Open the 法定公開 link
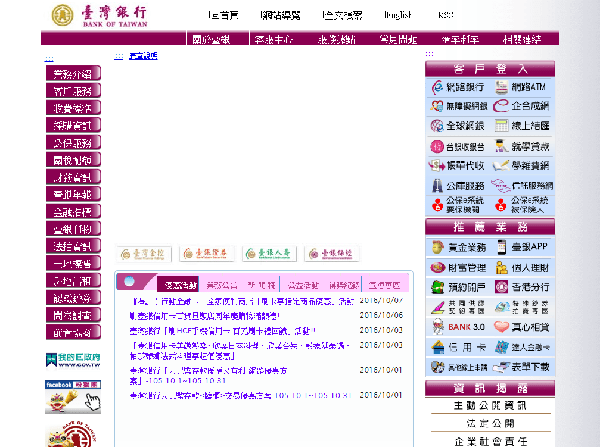The width and height of the screenshot is (600, 447). [490, 423]
